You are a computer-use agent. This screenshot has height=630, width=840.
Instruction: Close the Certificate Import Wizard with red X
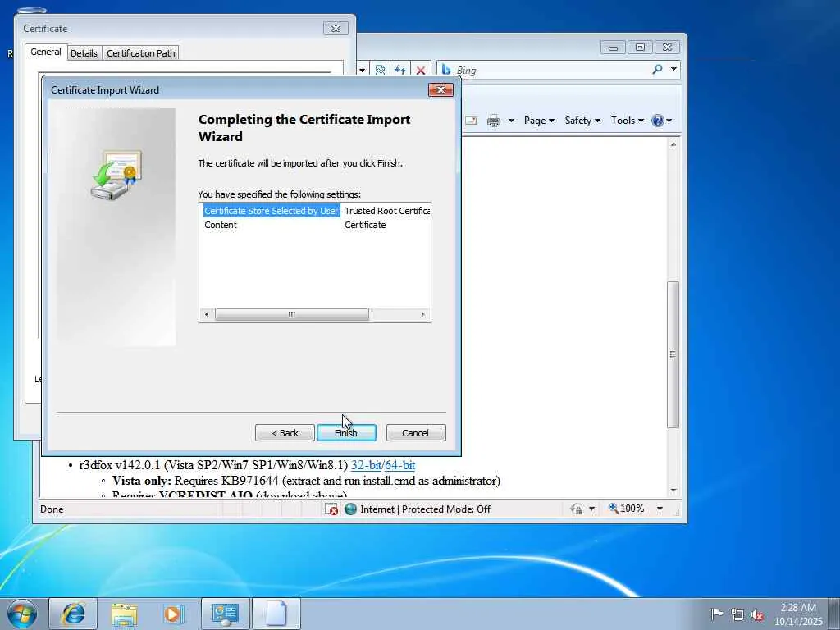441,90
